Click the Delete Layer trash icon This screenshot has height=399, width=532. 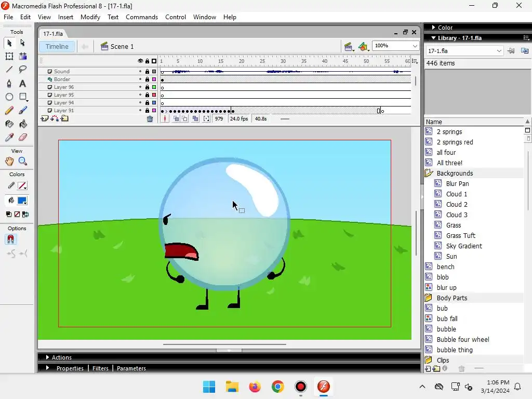click(150, 119)
